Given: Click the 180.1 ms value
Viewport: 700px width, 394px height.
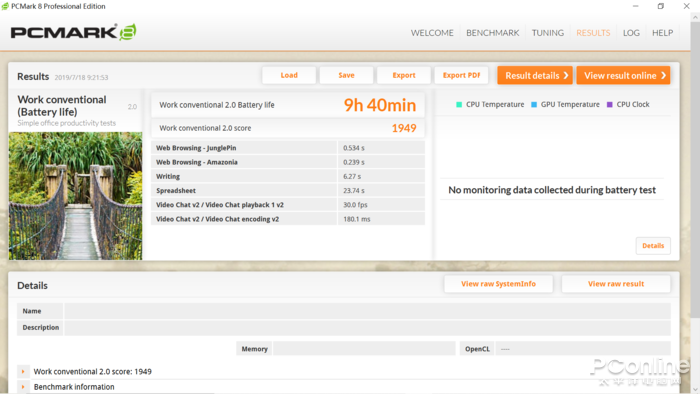Looking at the screenshot, I should click(357, 219).
